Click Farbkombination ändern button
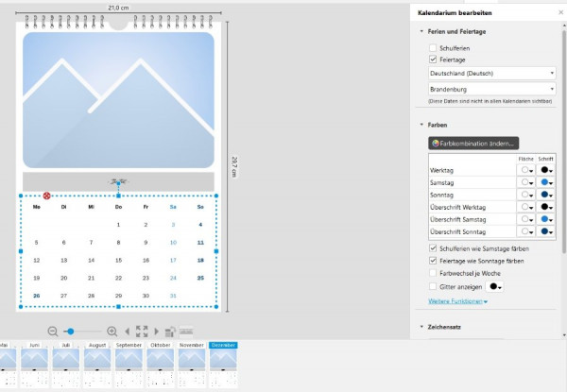 [473, 143]
